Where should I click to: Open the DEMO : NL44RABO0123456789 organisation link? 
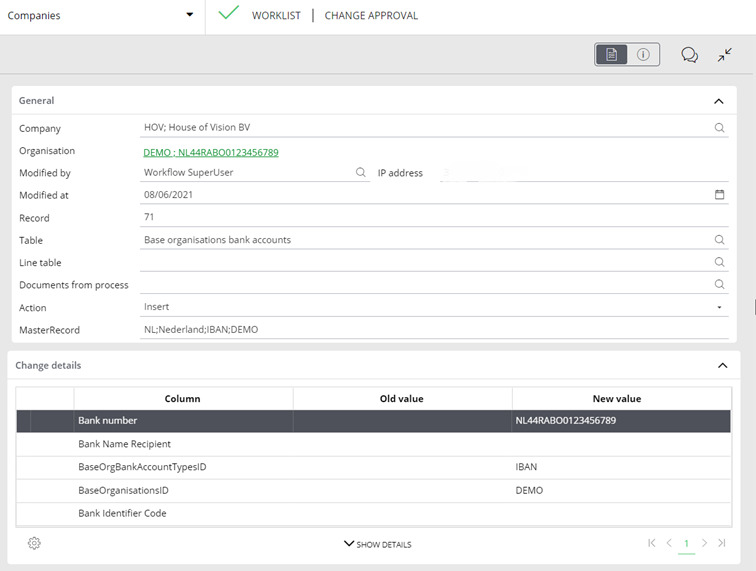point(211,152)
